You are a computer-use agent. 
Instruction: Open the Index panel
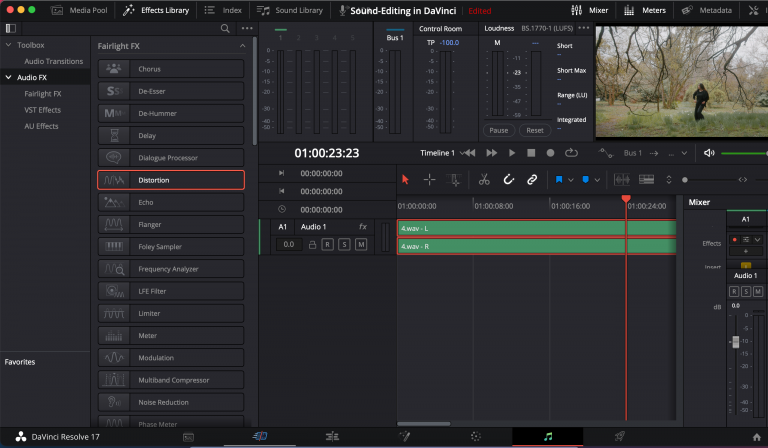pos(223,10)
